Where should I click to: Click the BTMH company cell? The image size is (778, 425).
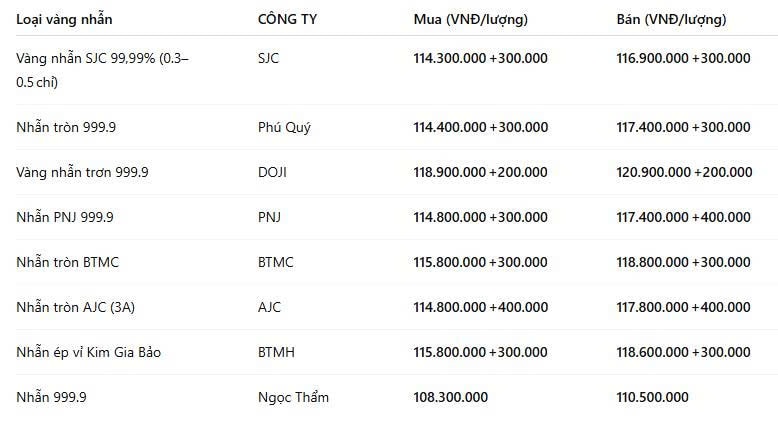[276, 352]
